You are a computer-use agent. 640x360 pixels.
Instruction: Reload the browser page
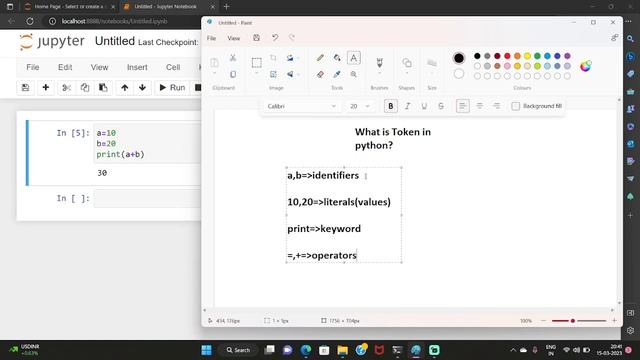[x=30, y=21]
